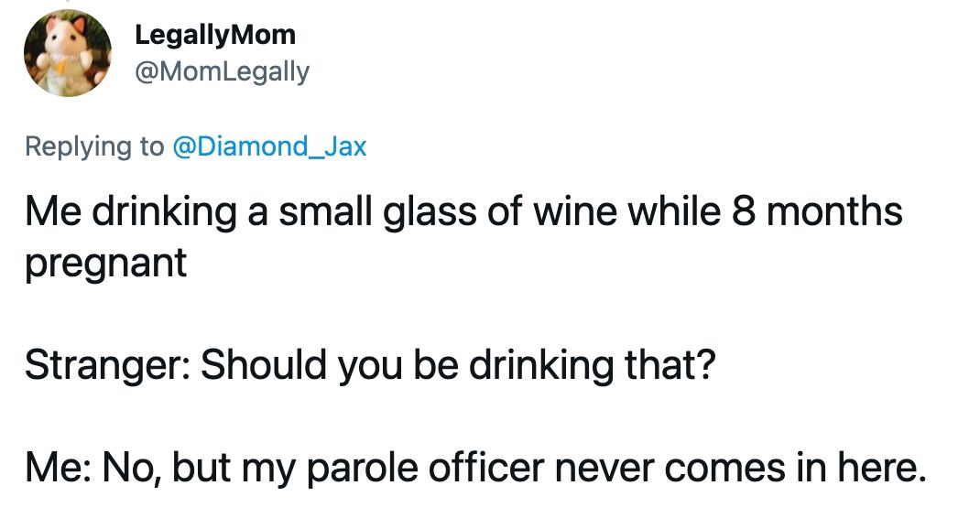Visit the @Diamond_Jax mentioned profile
This screenshot has height=518, width=980.
pos(268,146)
